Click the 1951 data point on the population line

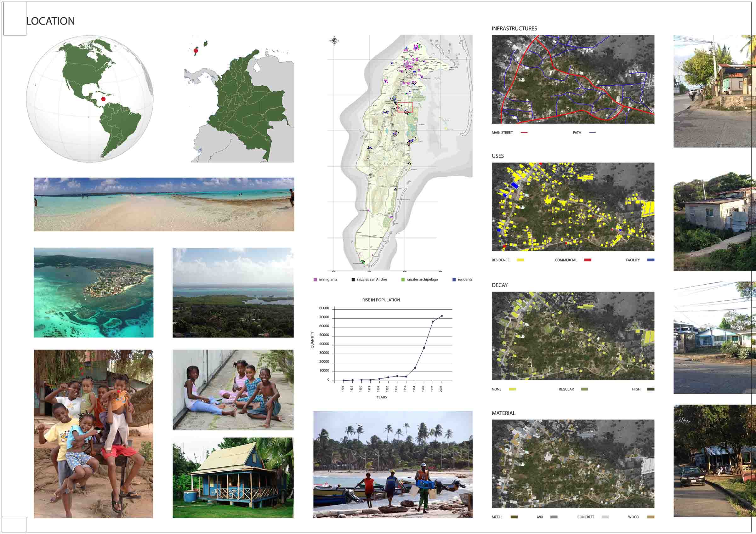406,376
